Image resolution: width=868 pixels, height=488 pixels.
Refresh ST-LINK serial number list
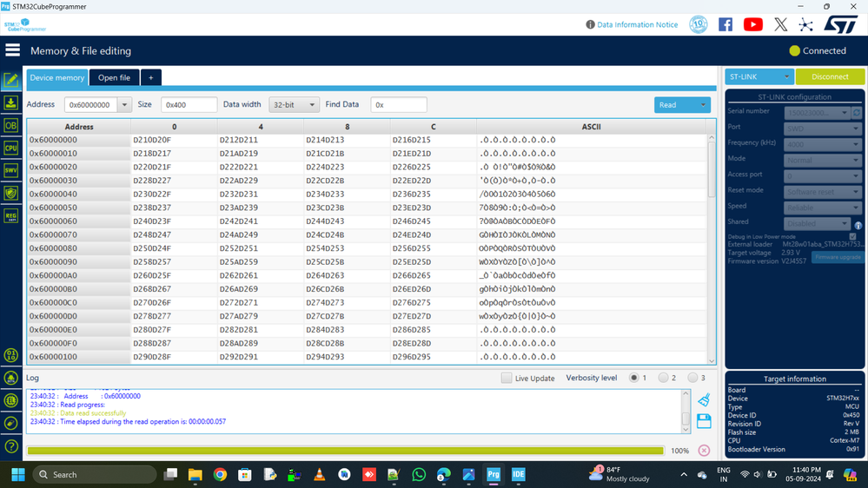pyautogui.click(x=857, y=112)
